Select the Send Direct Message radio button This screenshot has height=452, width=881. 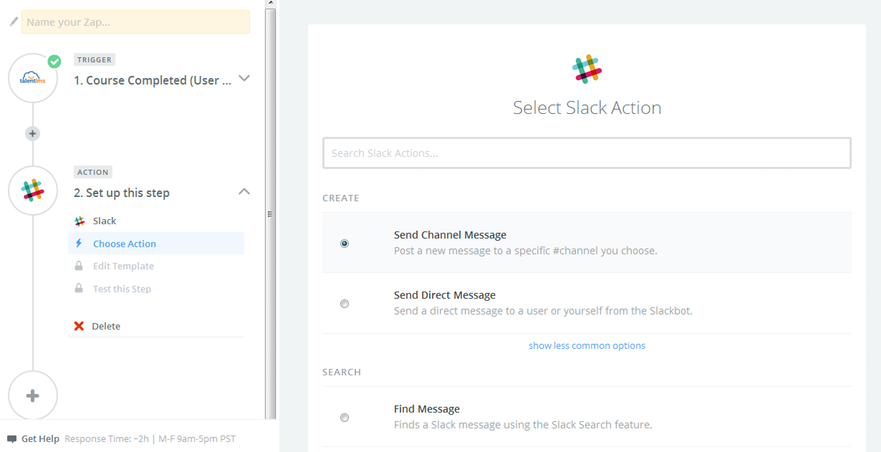pyautogui.click(x=344, y=304)
